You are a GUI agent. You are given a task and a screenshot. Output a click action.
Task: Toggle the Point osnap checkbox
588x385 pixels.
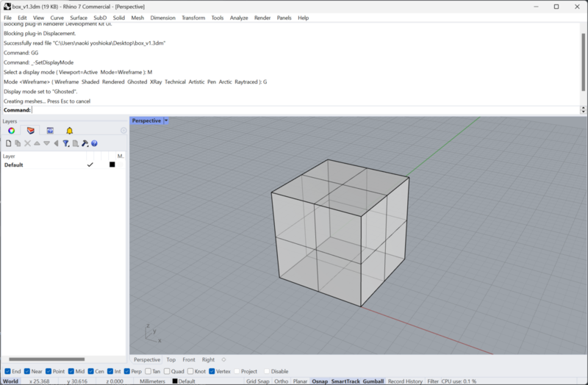pyautogui.click(x=49, y=371)
